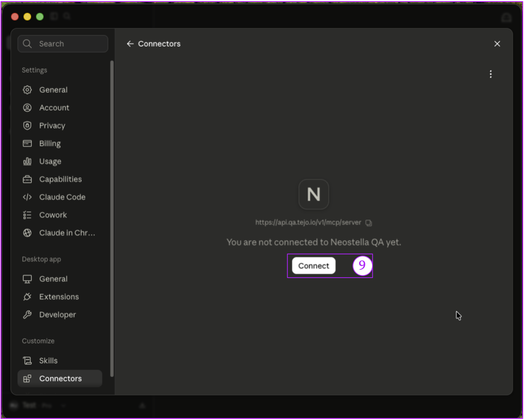Go to Privacy settings
This screenshot has height=420, width=524.
60,126
